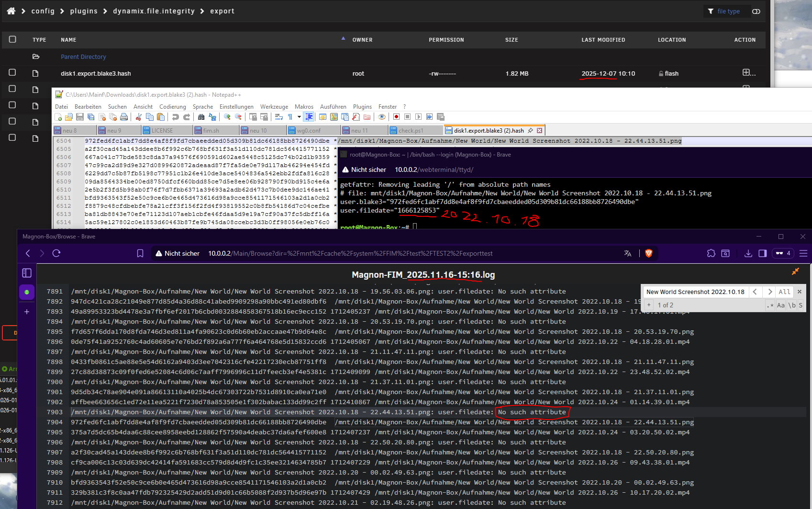Jump to next search match
The image size is (812, 509).
(x=769, y=292)
